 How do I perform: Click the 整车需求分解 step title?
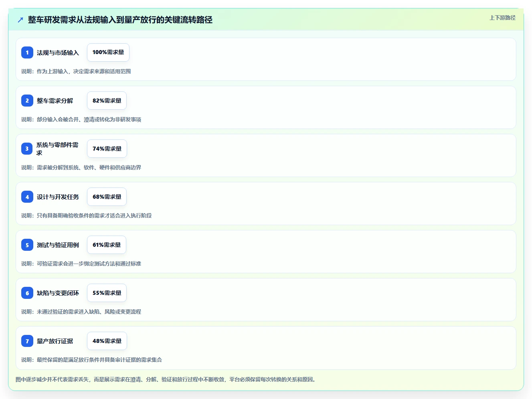(55, 101)
